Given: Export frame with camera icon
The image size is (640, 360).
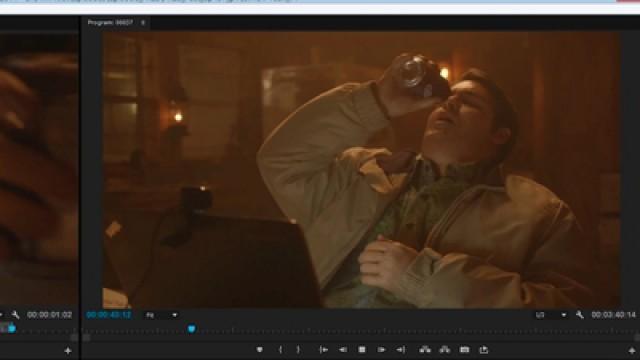Looking at the screenshot, I should pos(464,350).
